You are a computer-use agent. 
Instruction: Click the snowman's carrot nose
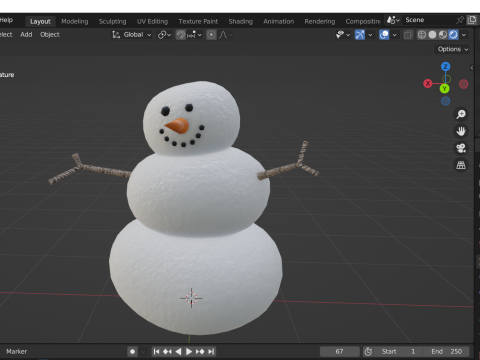click(x=177, y=126)
